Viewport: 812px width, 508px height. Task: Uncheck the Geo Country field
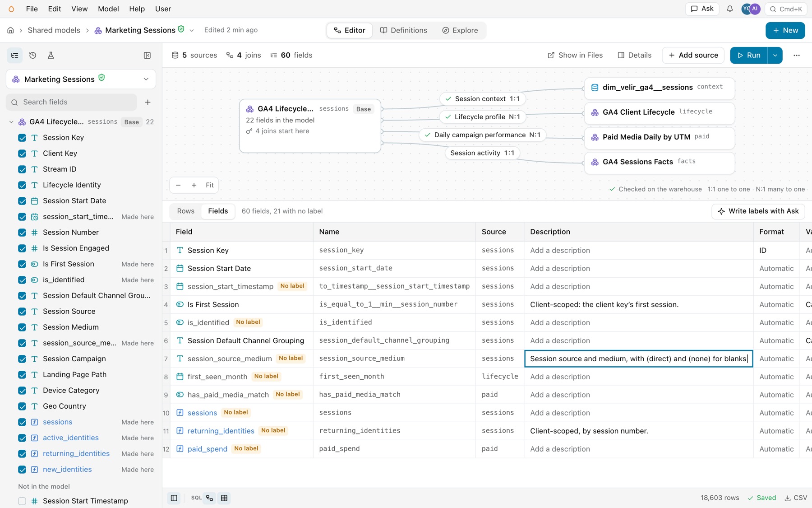click(22, 406)
